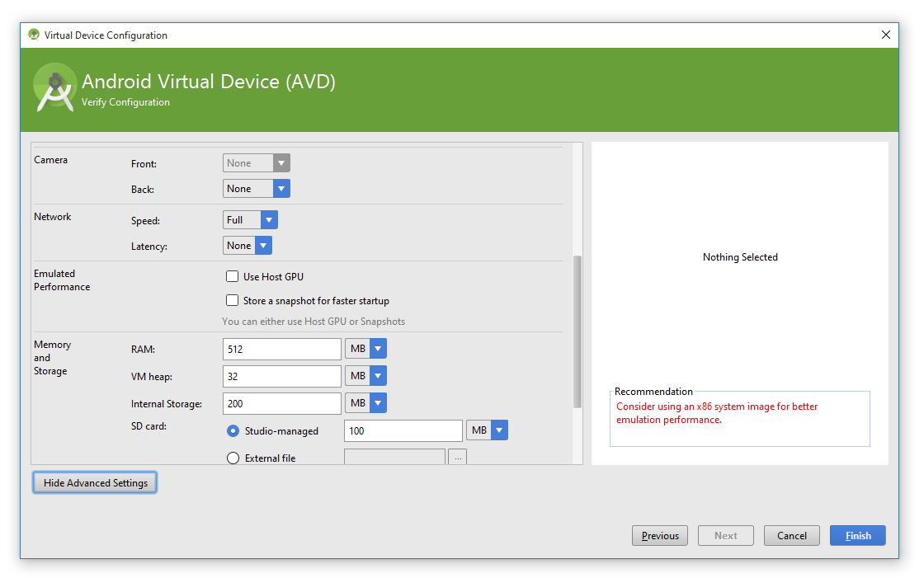Click the small Android icon in the title bar

(x=34, y=35)
